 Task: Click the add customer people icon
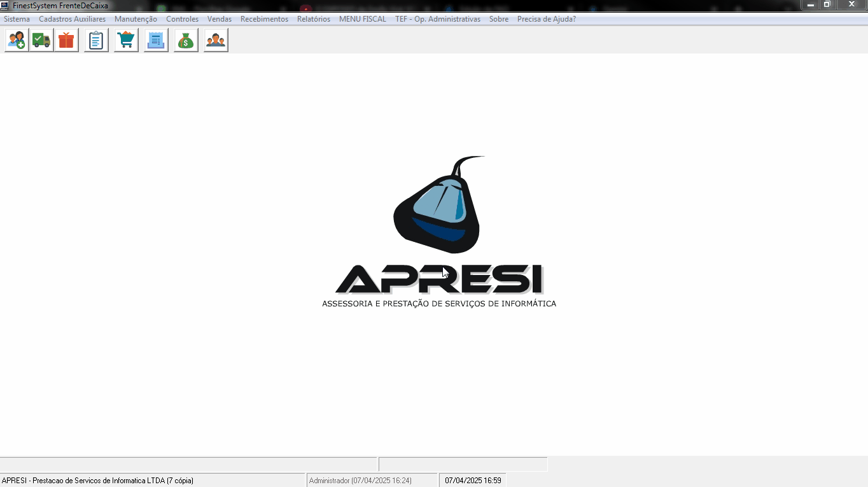tap(17, 40)
